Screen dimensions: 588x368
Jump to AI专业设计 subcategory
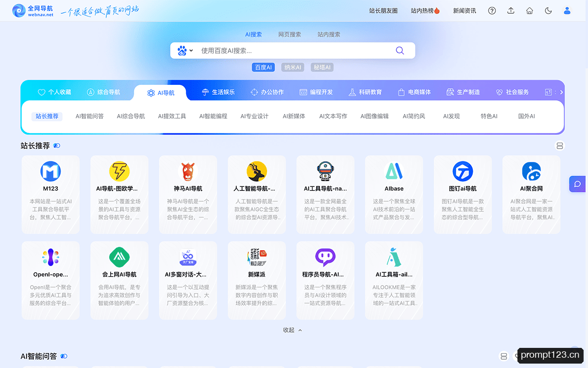(x=254, y=116)
